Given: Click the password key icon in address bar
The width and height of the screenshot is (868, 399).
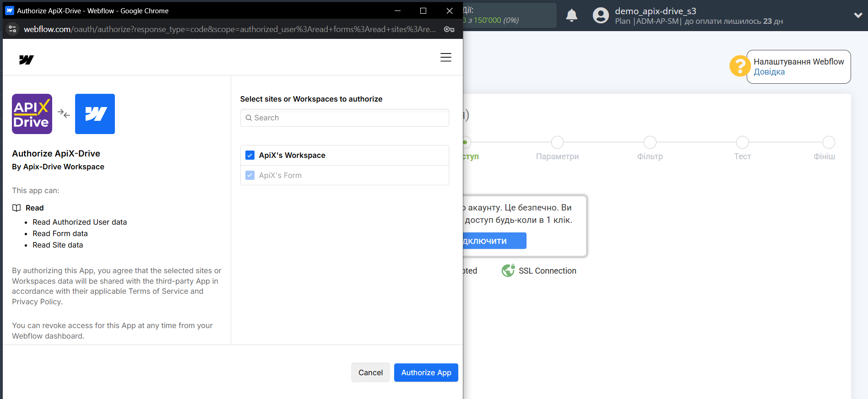Looking at the screenshot, I should (x=449, y=29).
